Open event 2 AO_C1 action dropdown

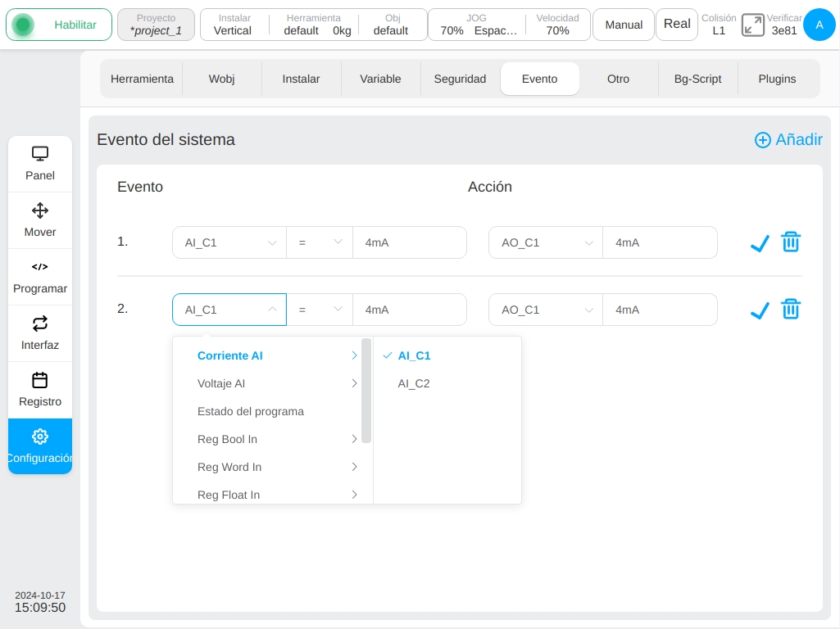pyautogui.click(x=546, y=310)
